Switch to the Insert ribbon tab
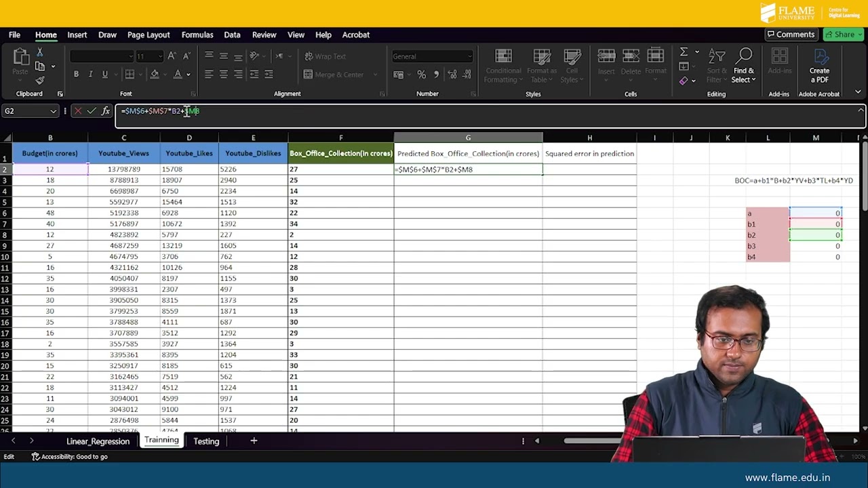Image resolution: width=868 pixels, height=488 pixels. coord(77,35)
